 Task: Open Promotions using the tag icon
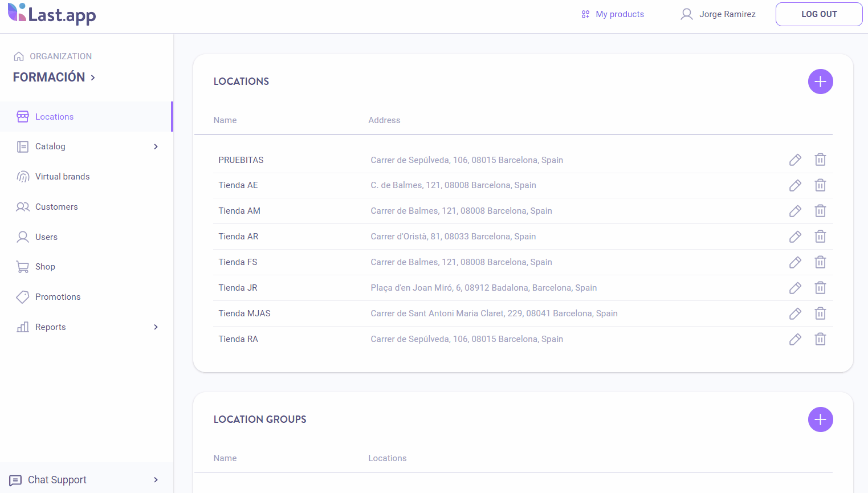[x=23, y=296]
